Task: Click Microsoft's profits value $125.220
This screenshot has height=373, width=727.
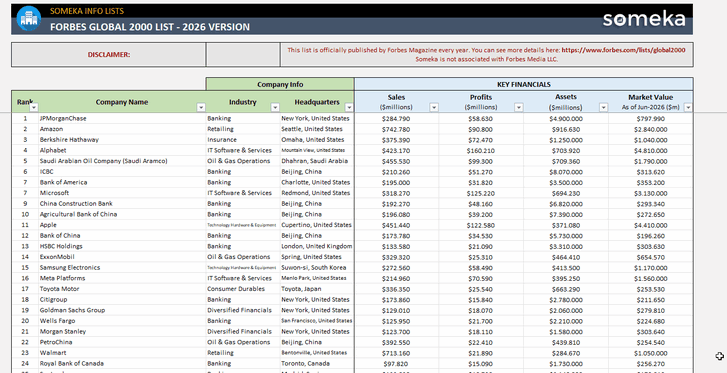Action: (x=481, y=193)
